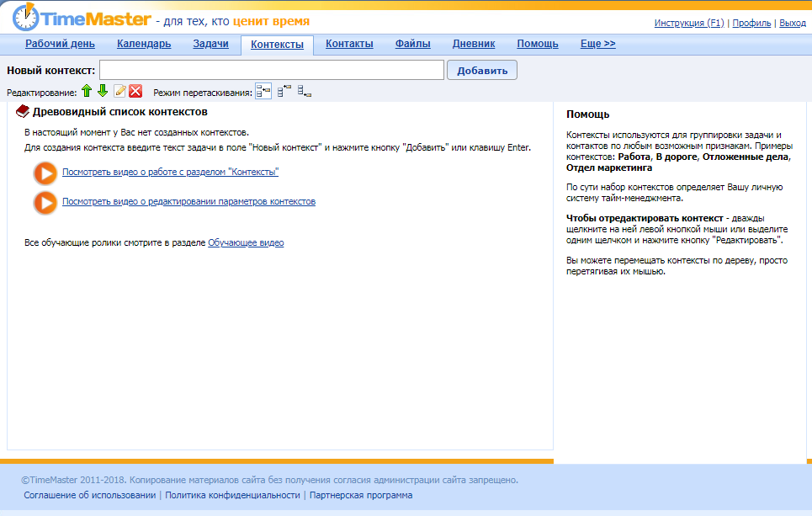Click the "Помощь" panel heading text
The height and width of the screenshot is (516, 812).
[x=588, y=114]
